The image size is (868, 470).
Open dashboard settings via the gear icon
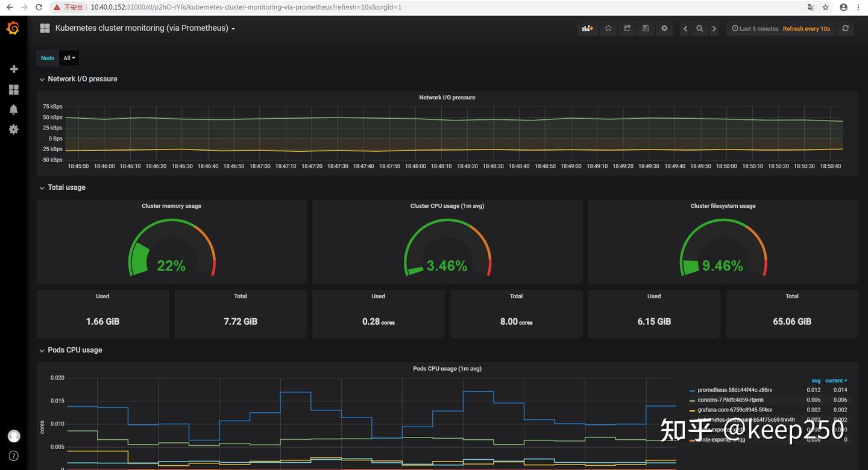(x=664, y=28)
